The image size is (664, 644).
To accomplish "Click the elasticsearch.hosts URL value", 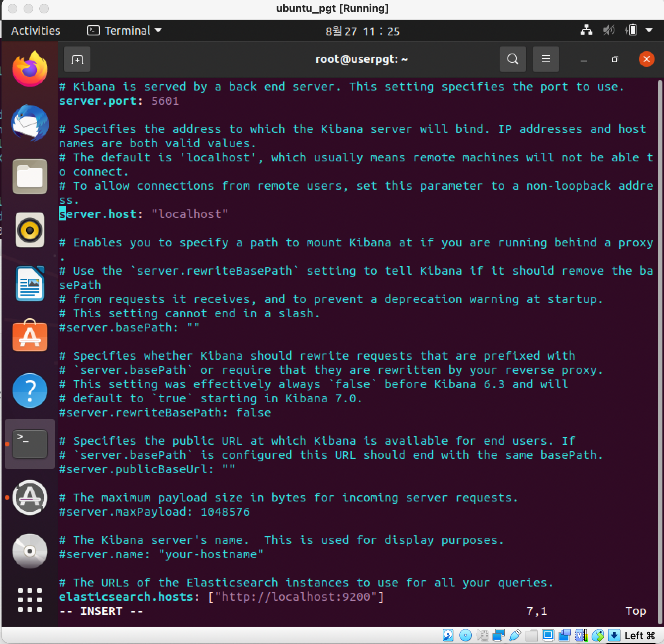I will tap(296, 597).
